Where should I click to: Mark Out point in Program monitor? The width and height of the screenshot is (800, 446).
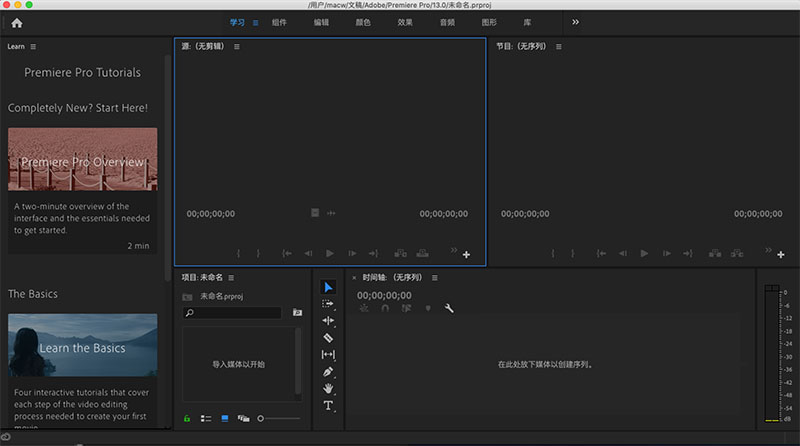pyautogui.click(x=572, y=253)
